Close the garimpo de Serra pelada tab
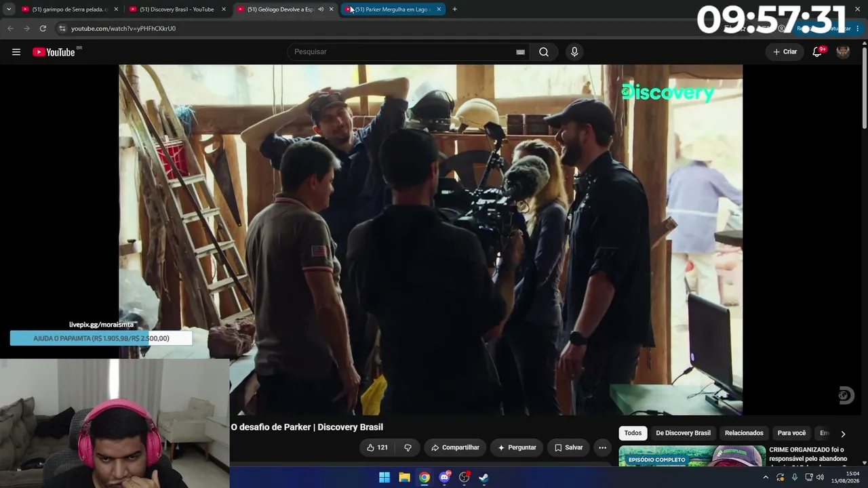 [x=116, y=9]
